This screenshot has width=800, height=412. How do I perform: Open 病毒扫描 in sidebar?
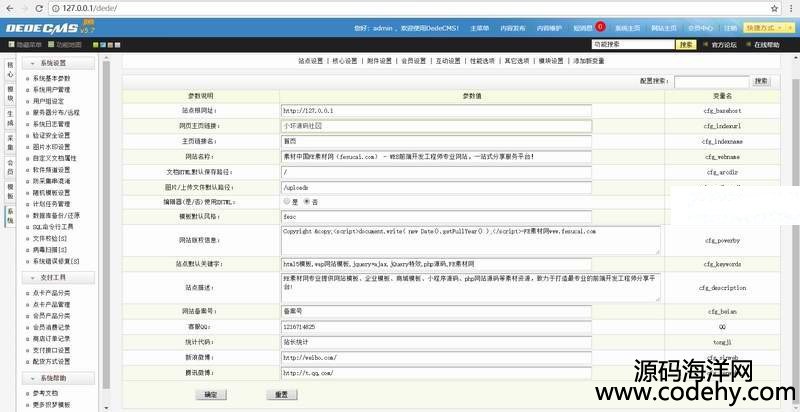click(x=50, y=250)
